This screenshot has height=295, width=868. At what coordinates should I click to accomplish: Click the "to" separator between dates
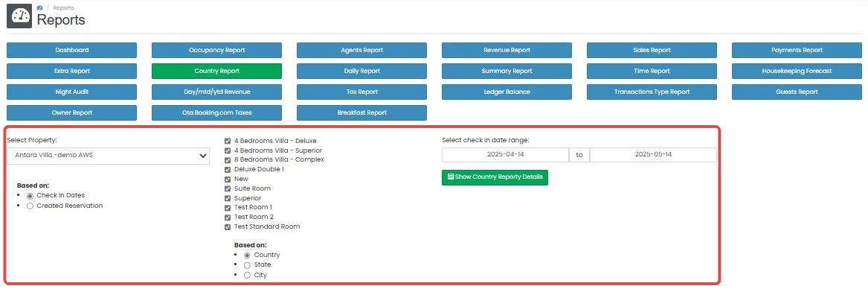pos(579,155)
